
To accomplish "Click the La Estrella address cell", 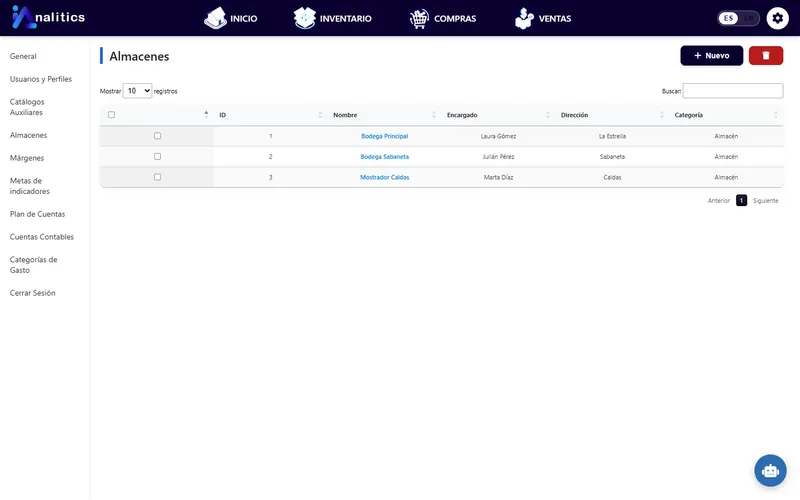I will tap(612, 136).
